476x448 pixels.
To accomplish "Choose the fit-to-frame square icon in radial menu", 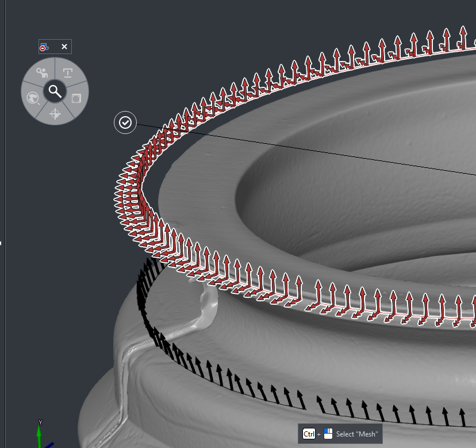I will tap(76, 99).
